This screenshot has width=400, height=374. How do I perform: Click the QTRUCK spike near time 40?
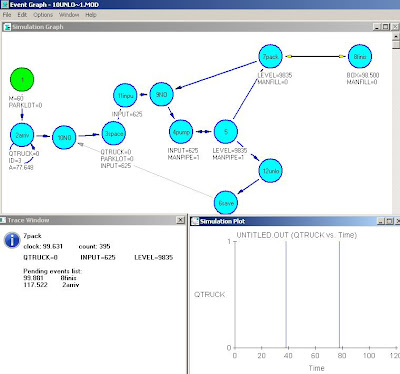[x=286, y=294]
